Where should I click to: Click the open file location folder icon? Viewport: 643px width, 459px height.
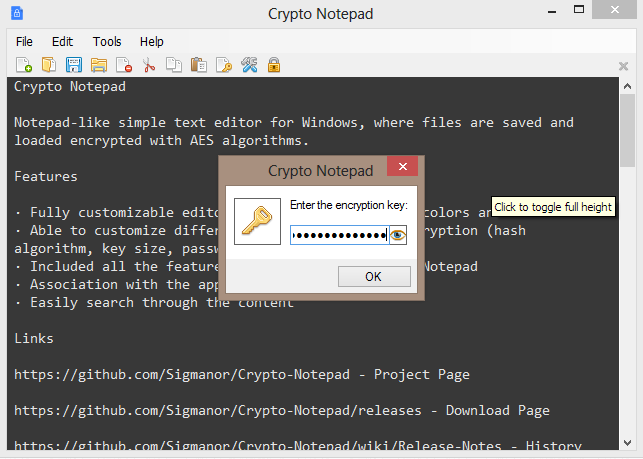coord(99,65)
